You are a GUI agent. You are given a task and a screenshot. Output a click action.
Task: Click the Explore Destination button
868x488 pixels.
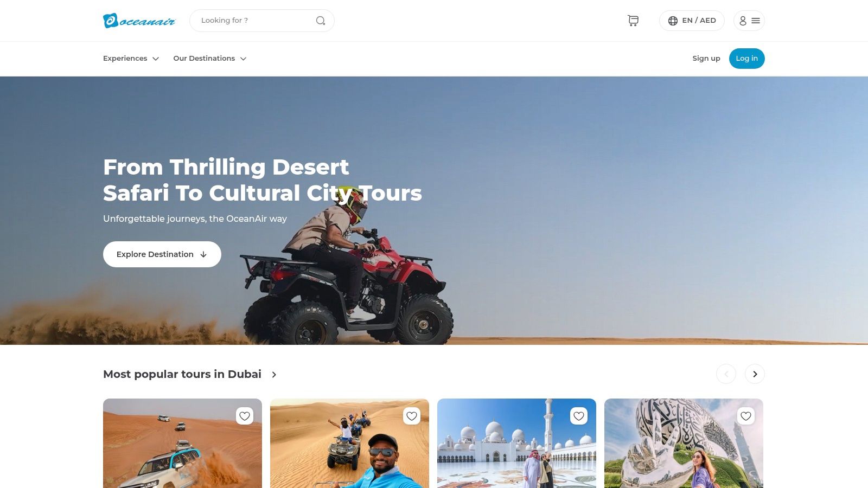tap(162, 254)
